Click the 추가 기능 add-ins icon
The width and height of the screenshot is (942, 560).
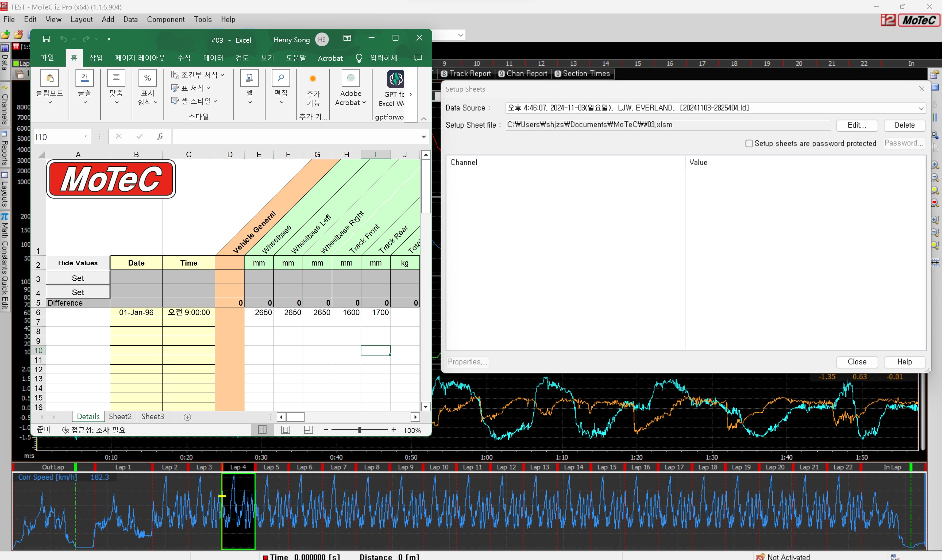313,78
